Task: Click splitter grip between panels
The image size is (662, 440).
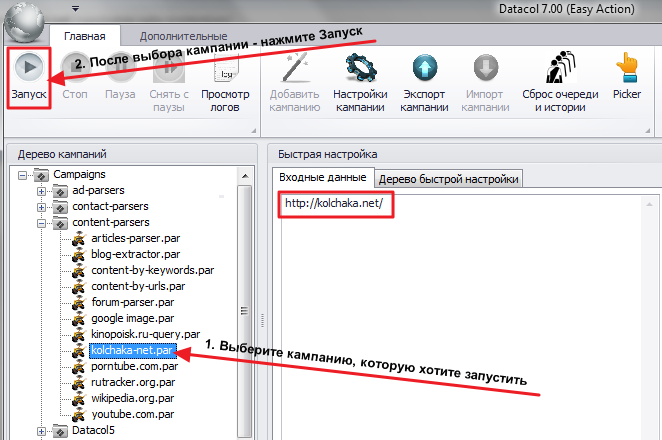Action: pos(263,320)
